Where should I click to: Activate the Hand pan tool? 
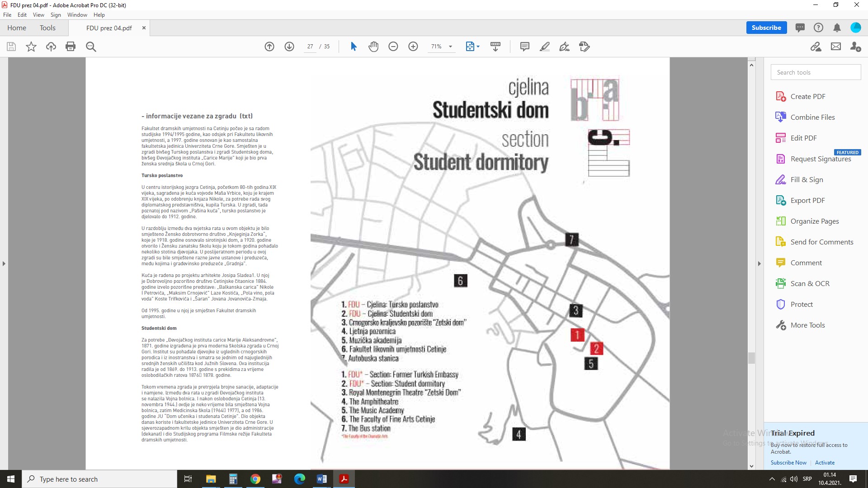tap(373, 47)
